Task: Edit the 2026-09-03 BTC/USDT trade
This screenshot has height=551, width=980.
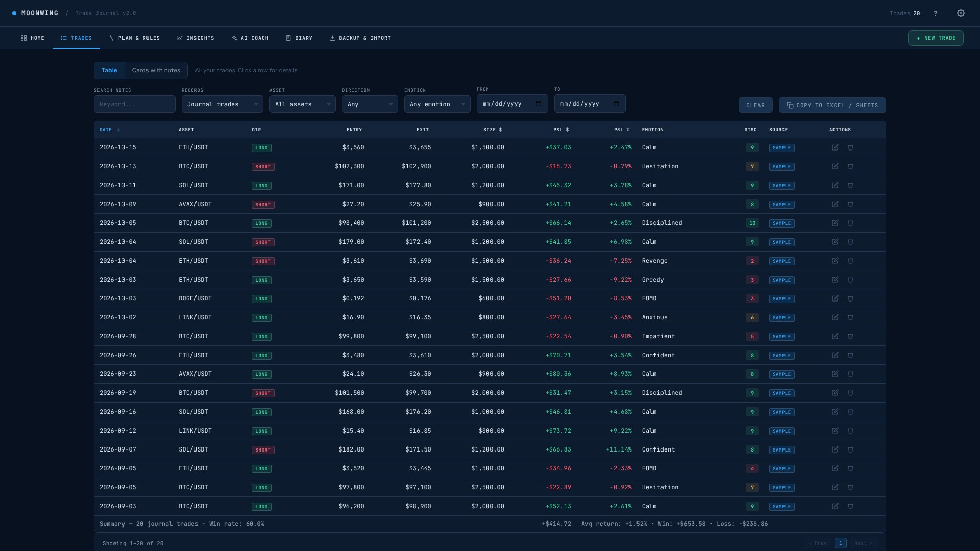Action: (835, 506)
